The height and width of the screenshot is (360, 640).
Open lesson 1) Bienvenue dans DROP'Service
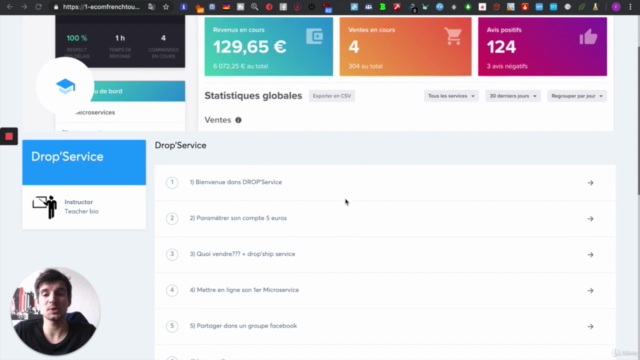384,182
